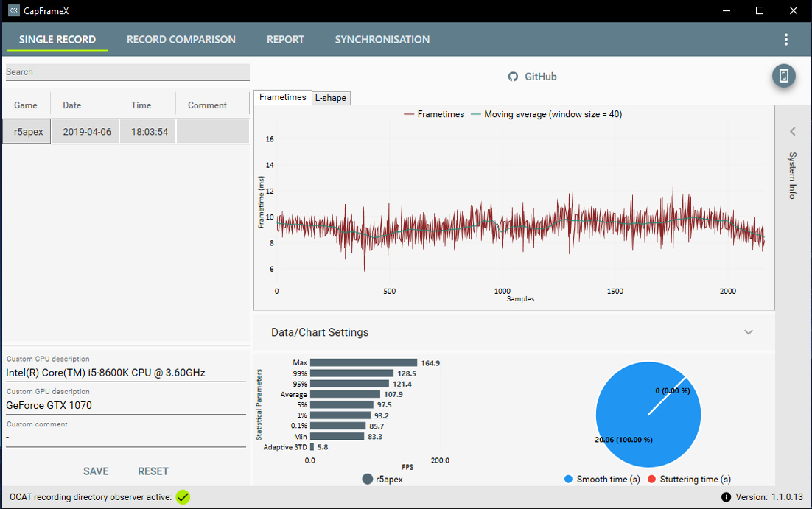
Task: Edit the Custom CPU description field
Action: pos(126,373)
